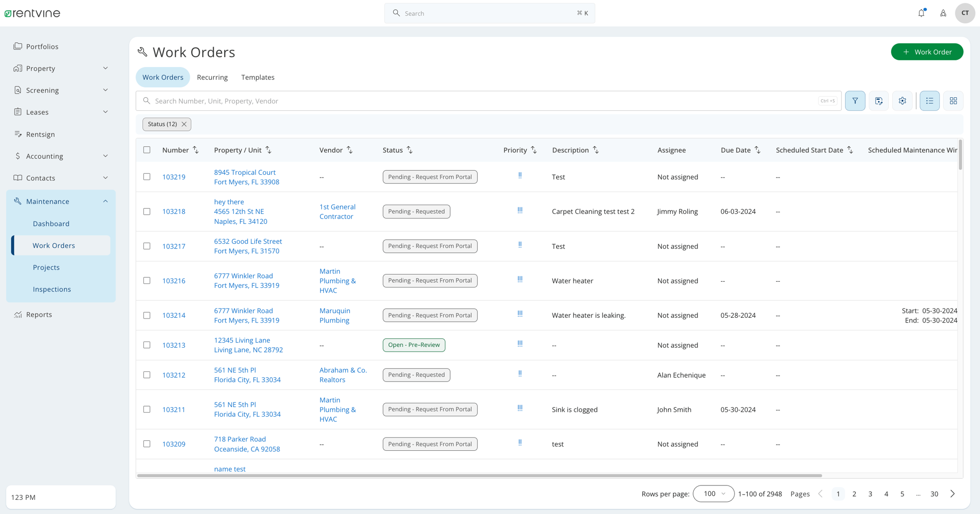Open the rows per page dropdown
Viewport: 980px width, 514px height.
pyautogui.click(x=713, y=494)
